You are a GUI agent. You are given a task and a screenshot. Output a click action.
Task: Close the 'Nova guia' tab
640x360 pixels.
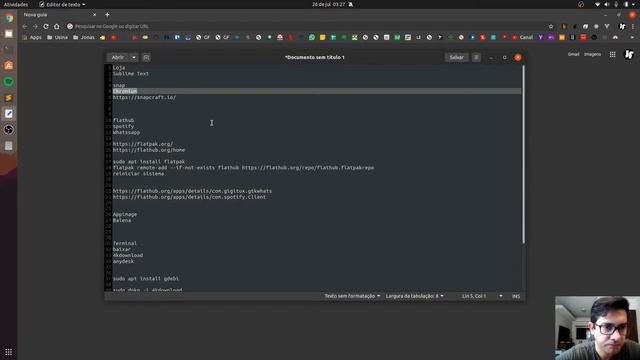pos(95,15)
